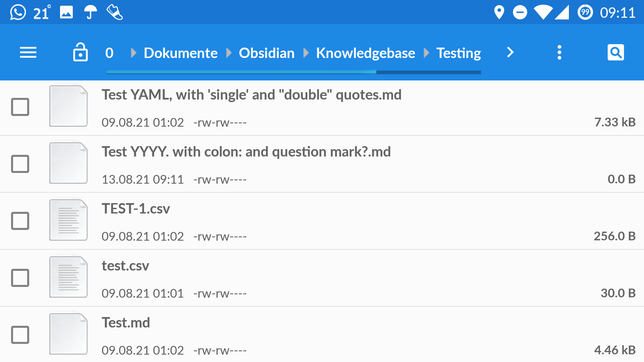
Task: Open Dokumente breadcrumb item
Action: pyautogui.click(x=180, y=53)
